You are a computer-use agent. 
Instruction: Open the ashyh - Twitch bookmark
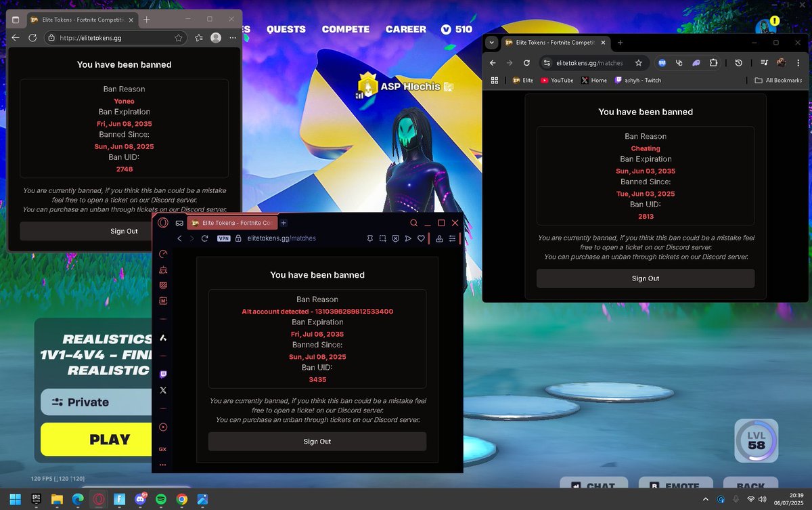coord(638,80)
